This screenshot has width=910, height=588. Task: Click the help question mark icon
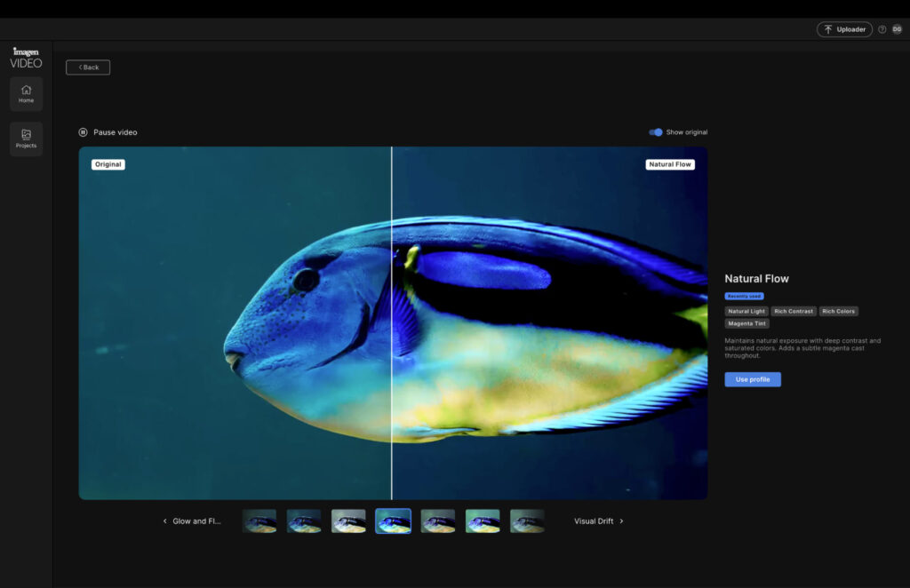(882, 29)
